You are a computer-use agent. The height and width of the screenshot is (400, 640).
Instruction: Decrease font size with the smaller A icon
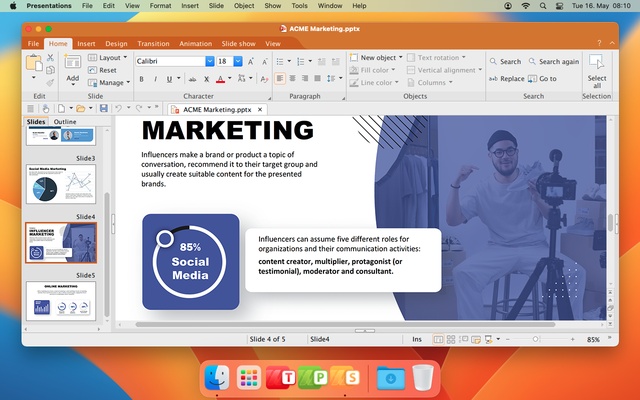click(x=264, y=62)
